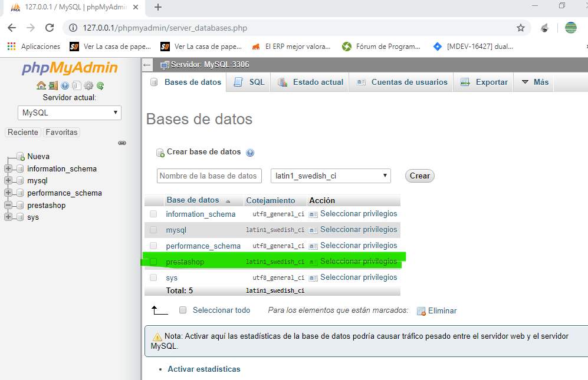Click the Crear button

click(x=420, y=176)
